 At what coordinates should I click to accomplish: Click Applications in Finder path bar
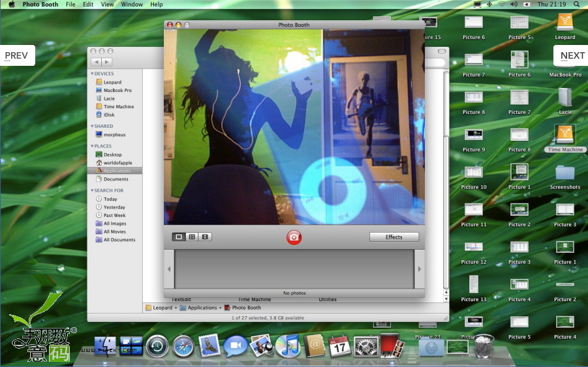click(x=198, y=308)
